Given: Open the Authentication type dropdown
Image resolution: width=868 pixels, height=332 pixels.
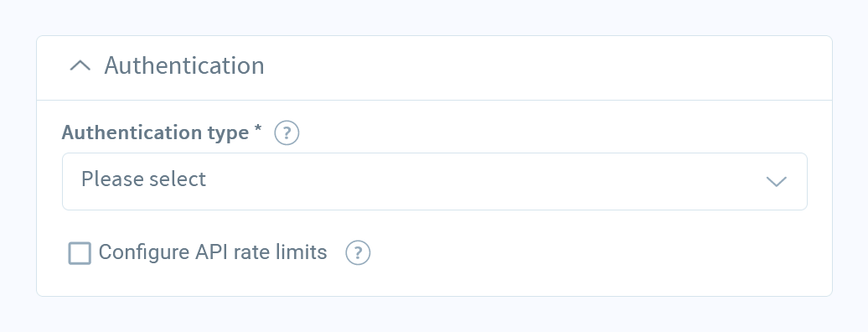Looking at the screenshot, I should [435, 182].
